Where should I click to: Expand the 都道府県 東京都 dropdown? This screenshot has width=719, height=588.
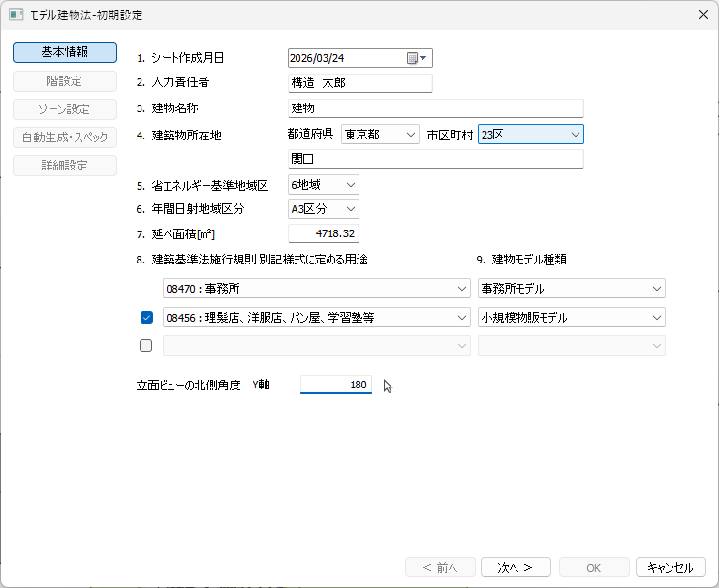click(380, 135)
